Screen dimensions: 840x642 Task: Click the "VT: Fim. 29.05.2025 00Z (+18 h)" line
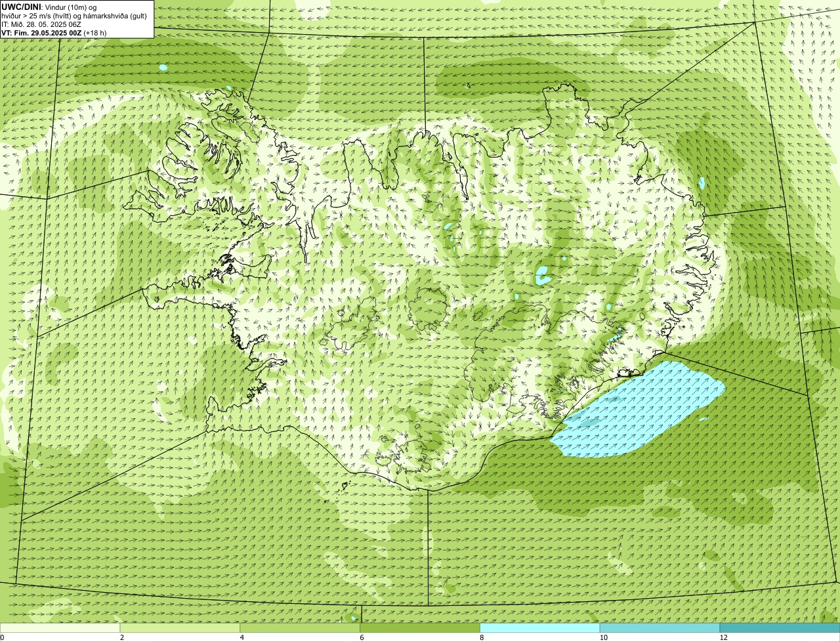coord(54,33)
